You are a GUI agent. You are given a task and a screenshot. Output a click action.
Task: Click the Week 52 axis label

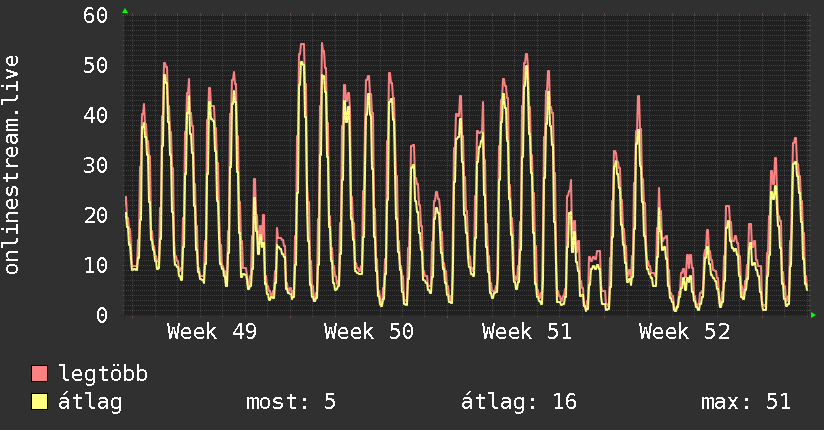point(684,332)
